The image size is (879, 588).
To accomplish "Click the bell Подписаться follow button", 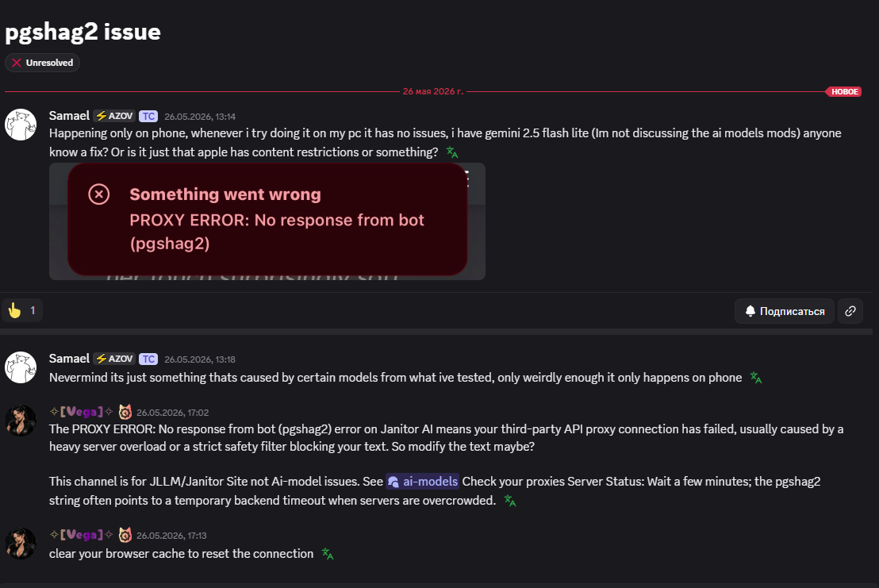I will point(785,311).
